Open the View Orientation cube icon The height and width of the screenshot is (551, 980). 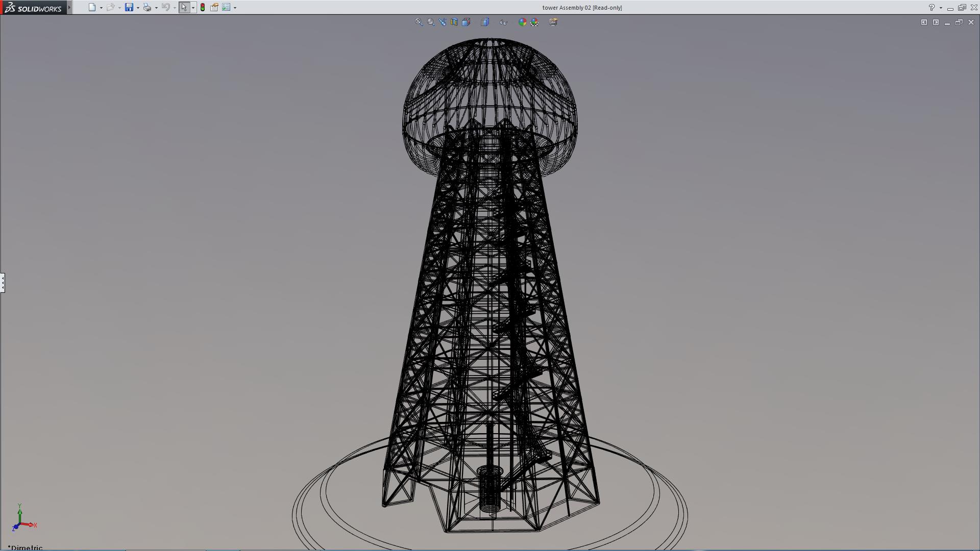point(466,22)
